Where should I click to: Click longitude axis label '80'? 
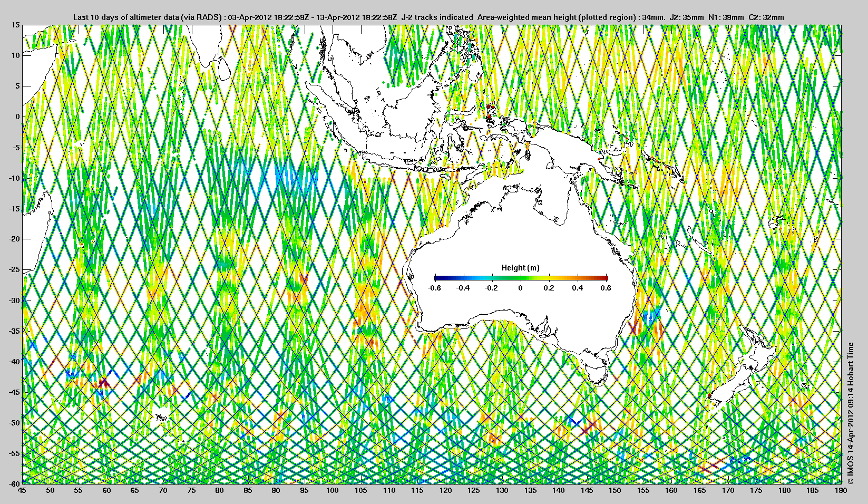tap(220, 490)
